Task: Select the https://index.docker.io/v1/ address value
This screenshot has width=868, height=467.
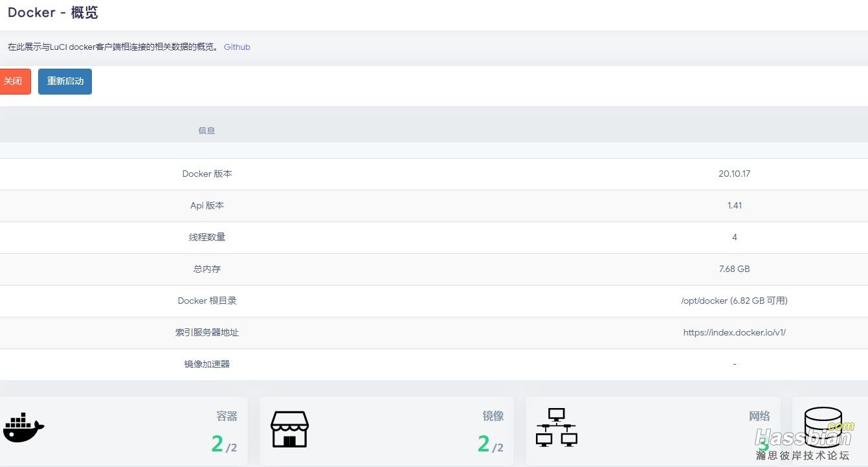Action: click(735, 333)
